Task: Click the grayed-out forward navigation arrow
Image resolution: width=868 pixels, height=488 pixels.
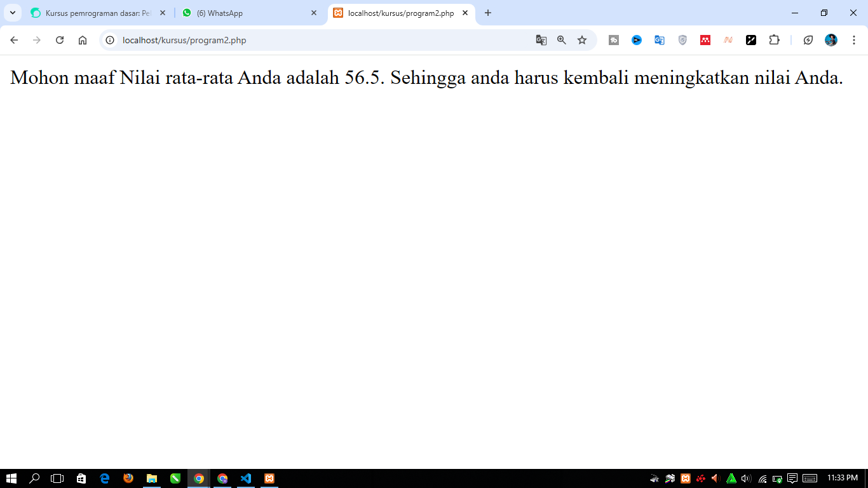Action: 37,40
